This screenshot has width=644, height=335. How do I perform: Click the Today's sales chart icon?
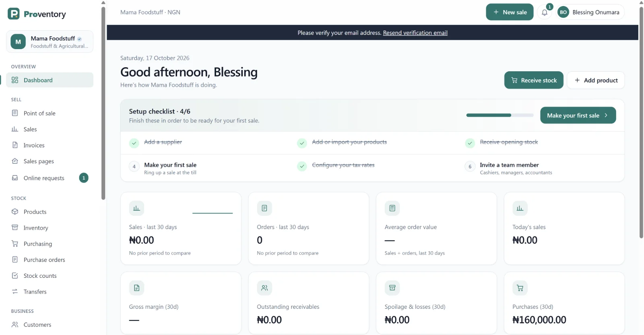(x=520, y=208)
